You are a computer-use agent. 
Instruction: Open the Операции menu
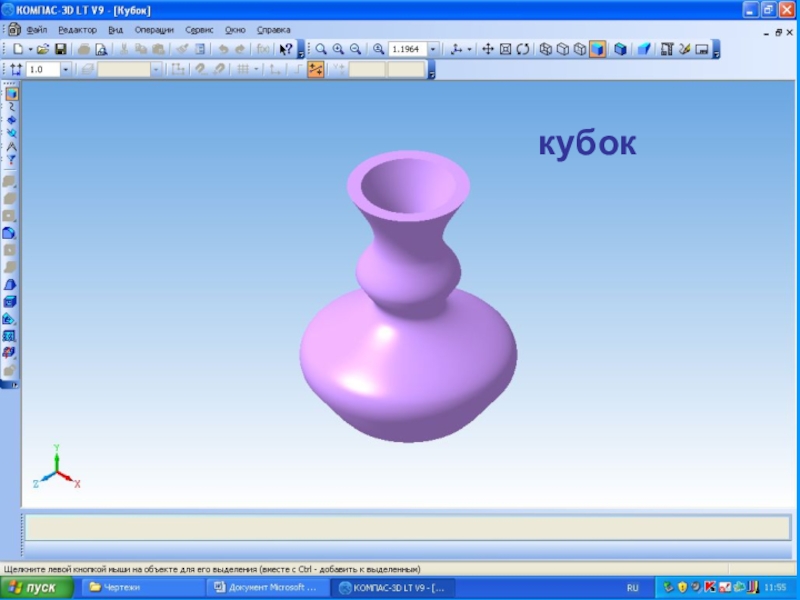click(x=154, y=30)
